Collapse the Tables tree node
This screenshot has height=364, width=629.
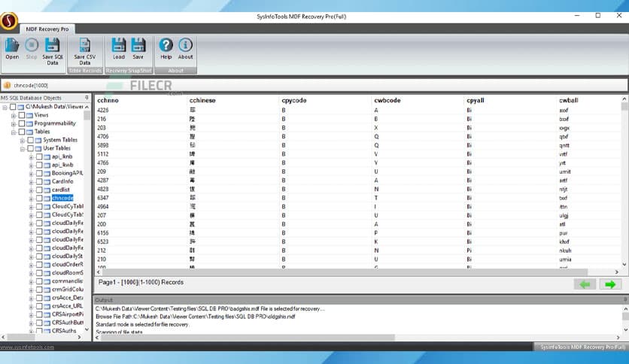point(14,132)
